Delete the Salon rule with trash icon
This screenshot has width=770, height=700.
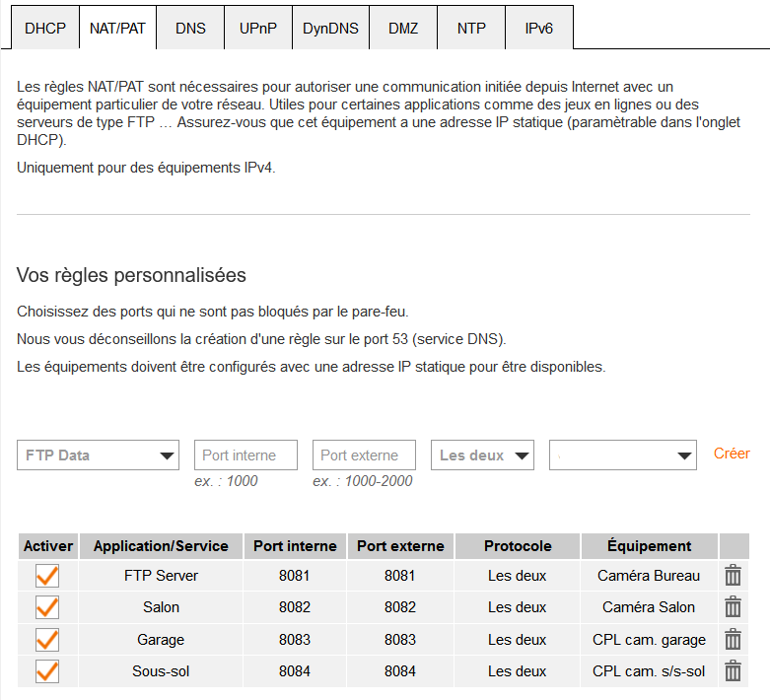coord(733,607)
